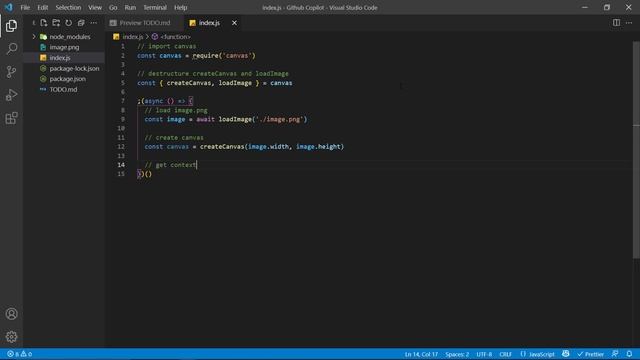The image size is (640, 360).
Task: Open the Go menu
Action: (113, 7)
